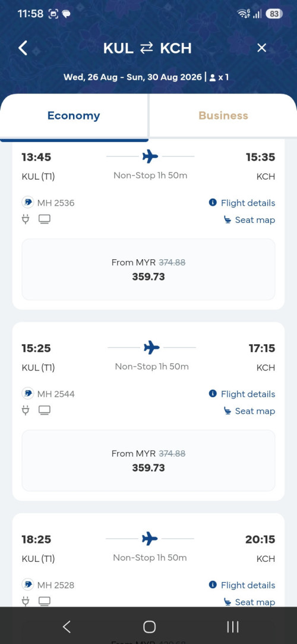The width and height of the screenshot is (297, 644).
Task: Select MYR 359.73 fare for 15:25 flight
Action: pos(148,460)
